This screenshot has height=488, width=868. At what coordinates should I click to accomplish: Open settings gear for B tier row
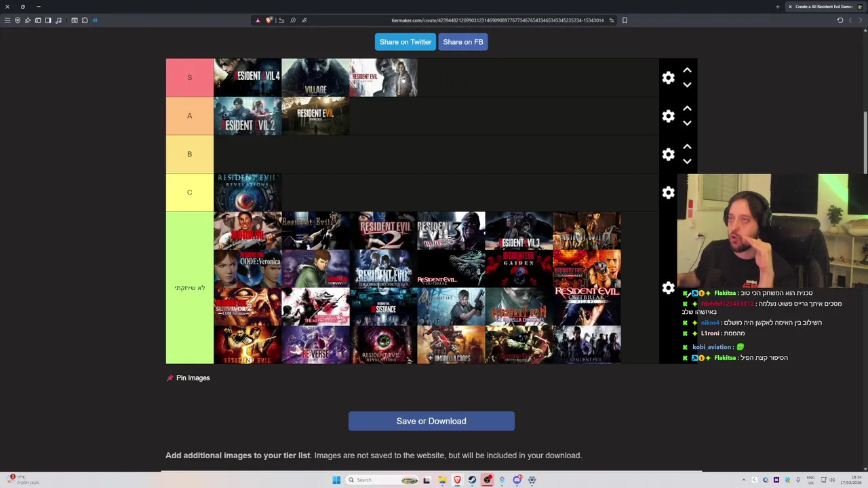pyautogui.click(x=668, y=155)
